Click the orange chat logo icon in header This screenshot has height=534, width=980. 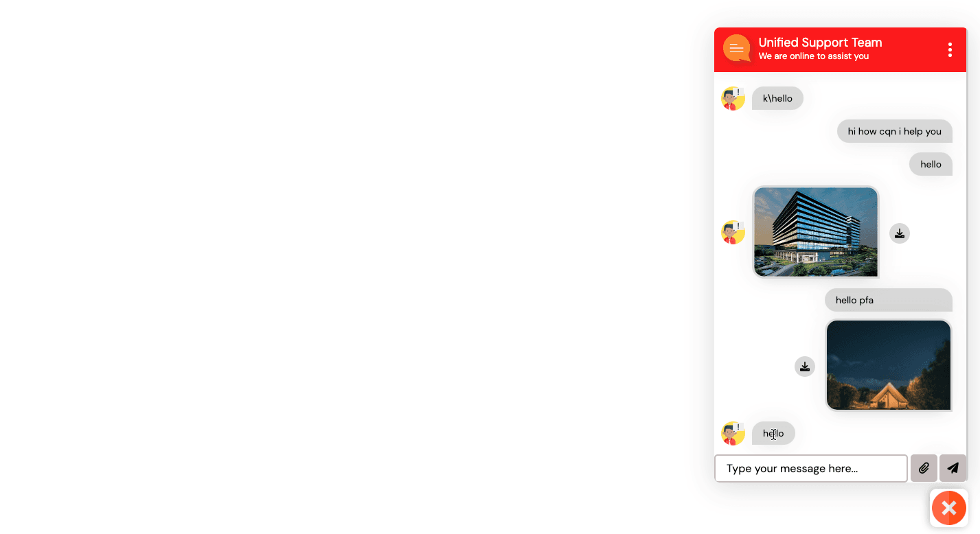tap(737, 49)
